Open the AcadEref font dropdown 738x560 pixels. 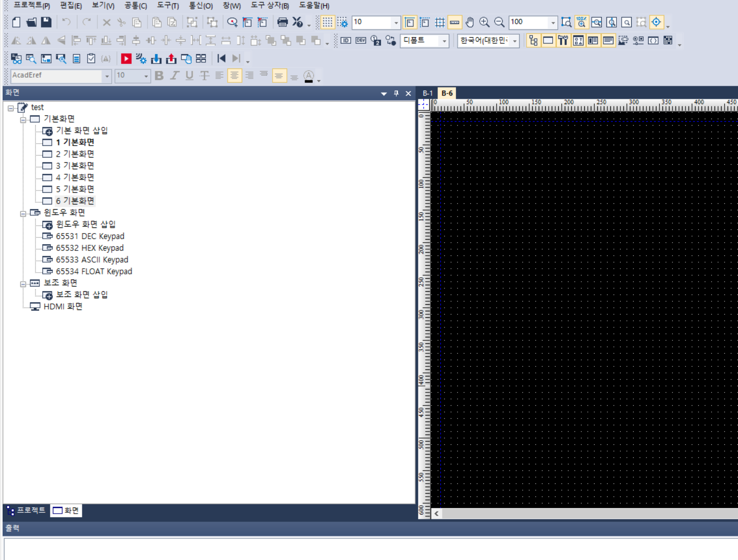pyautogui.click(x=107, y=76)
